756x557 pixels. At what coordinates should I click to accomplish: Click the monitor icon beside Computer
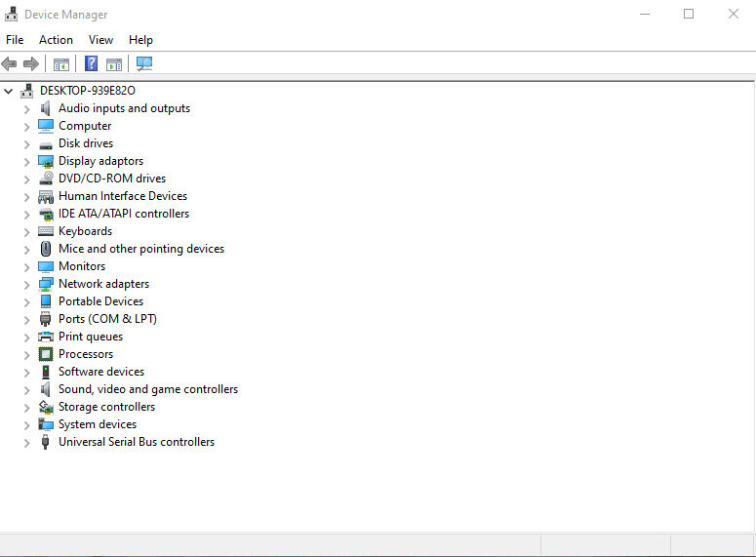pos(46,126)
